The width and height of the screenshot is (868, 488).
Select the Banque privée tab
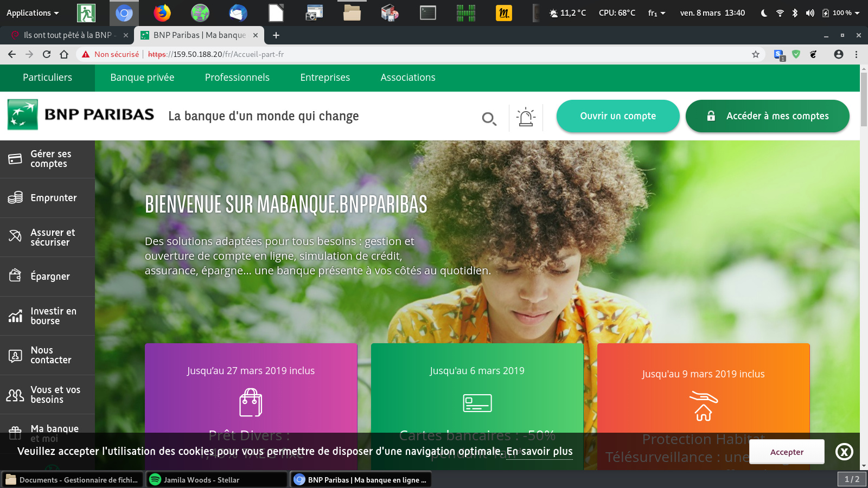pos(142,78)
